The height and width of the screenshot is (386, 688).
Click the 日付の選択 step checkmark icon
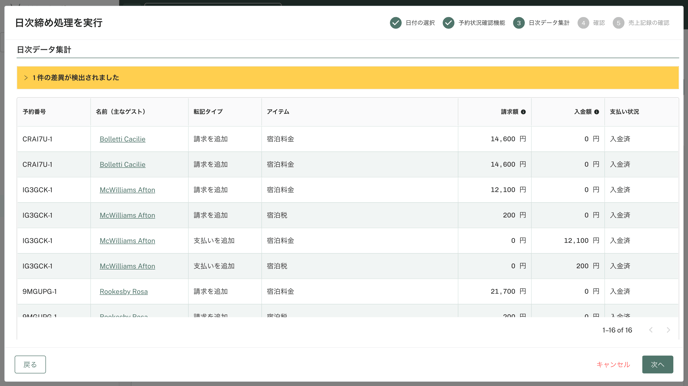click(395, 23)
